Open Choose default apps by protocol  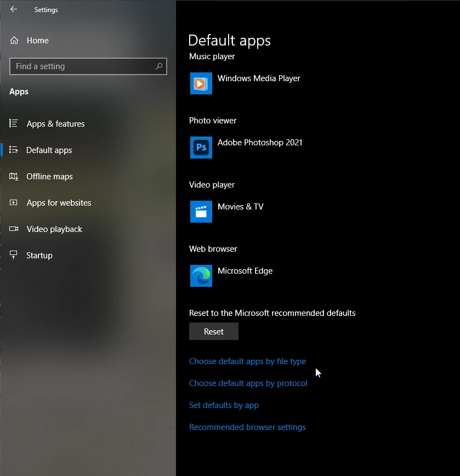[248, 383]
